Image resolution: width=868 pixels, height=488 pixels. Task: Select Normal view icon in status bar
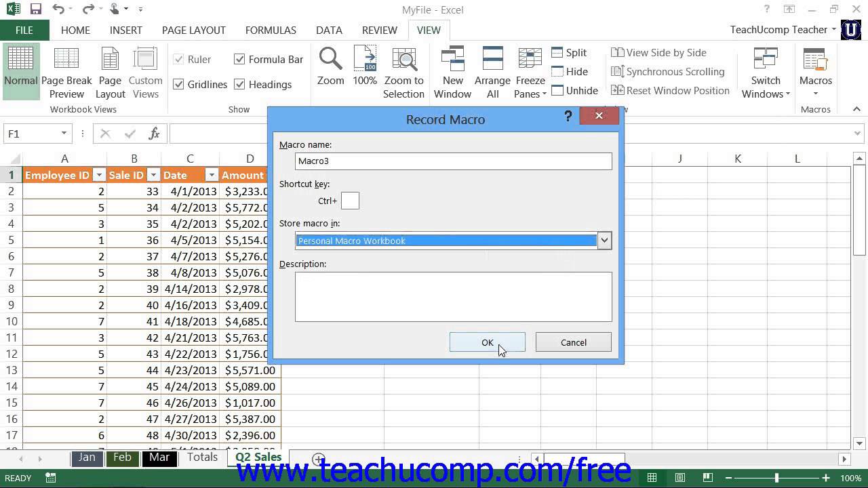coord(652,478)
